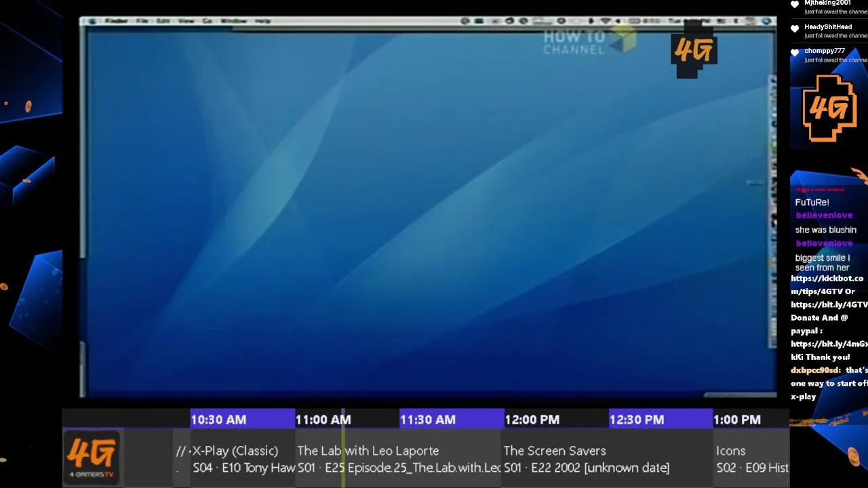Click the heart icon beside HeadyShitHead

[x=795, y=28]
